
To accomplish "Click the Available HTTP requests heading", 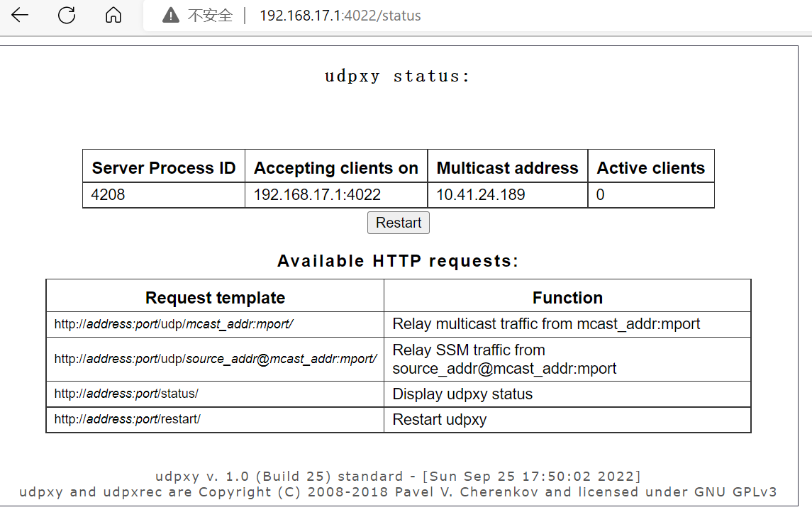I will [x=398, y=260].
